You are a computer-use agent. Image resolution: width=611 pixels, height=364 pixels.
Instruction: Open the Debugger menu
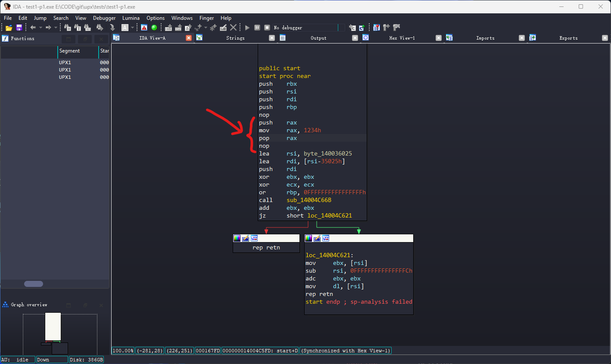point(104,18)
